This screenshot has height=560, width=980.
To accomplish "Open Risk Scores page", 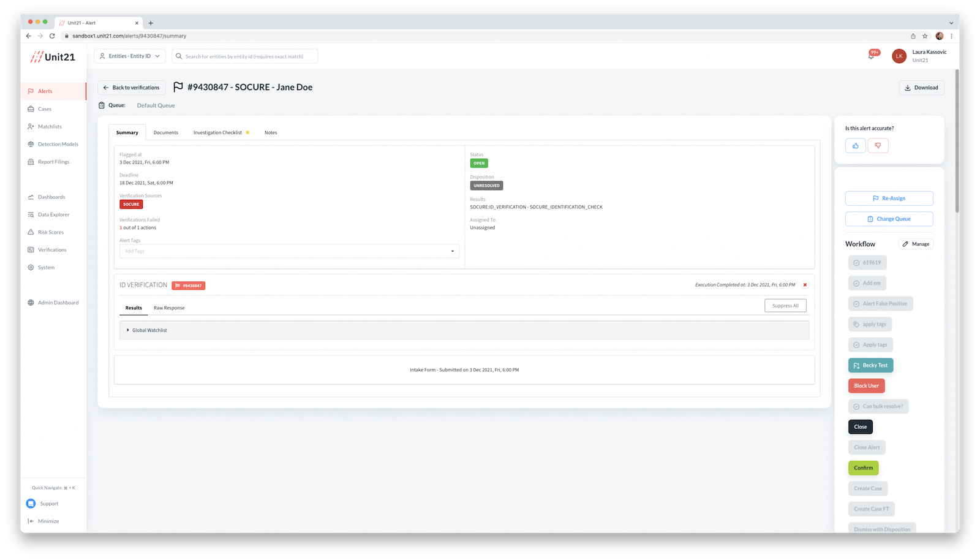I will [50, 233].
